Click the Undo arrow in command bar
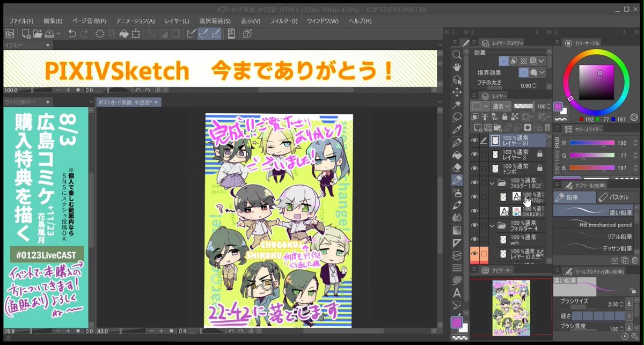644x345 pixels. point(72,34)
